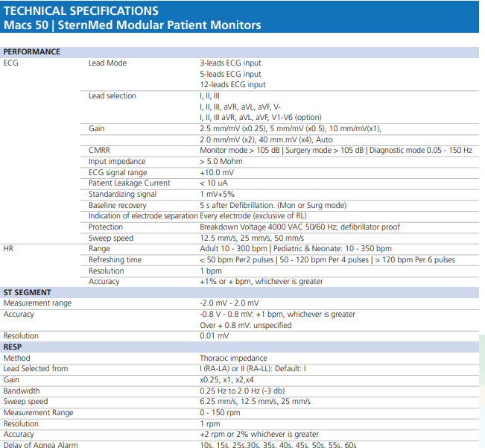The height and width of the screenshot is (448, 485).
Task: Click 'Standardizing signal' label
Action: 122,195
